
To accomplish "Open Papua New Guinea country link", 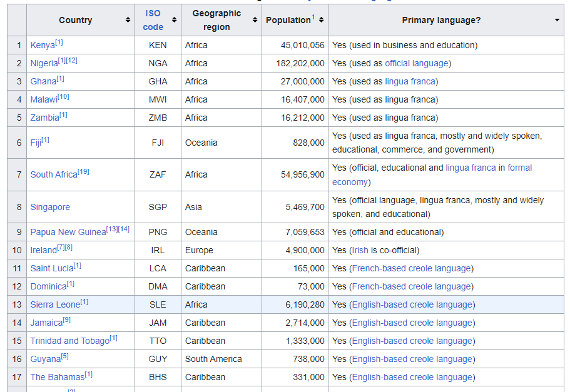I will click(x=68, y=232).
